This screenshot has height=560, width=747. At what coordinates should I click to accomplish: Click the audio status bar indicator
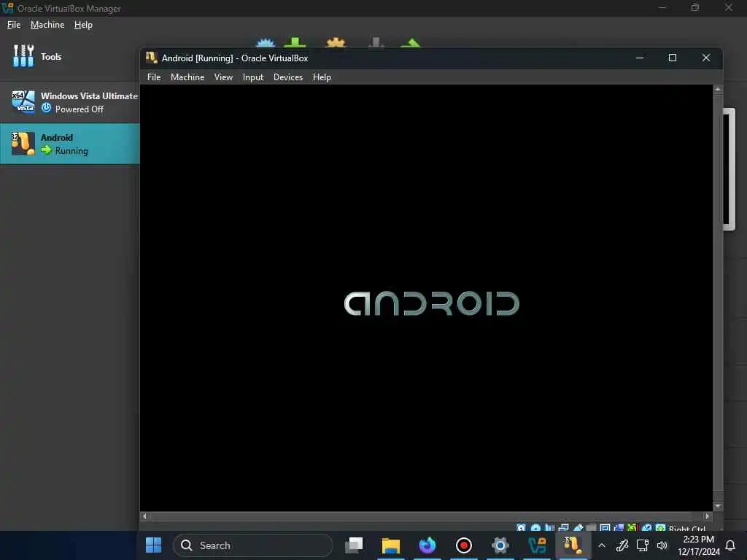coord(550,528)
